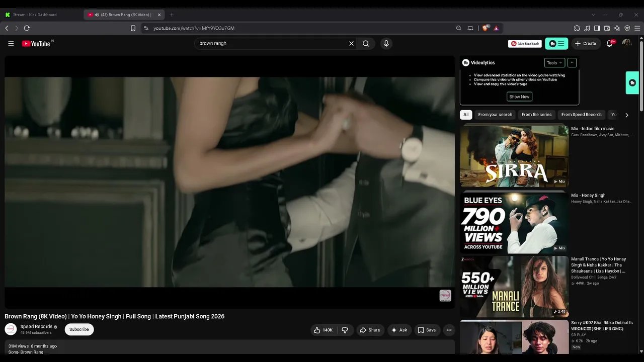This screenshot has height=362, width=644.
Task: Open the Speed Records channel avatar
Action: [x=11, y=329]
